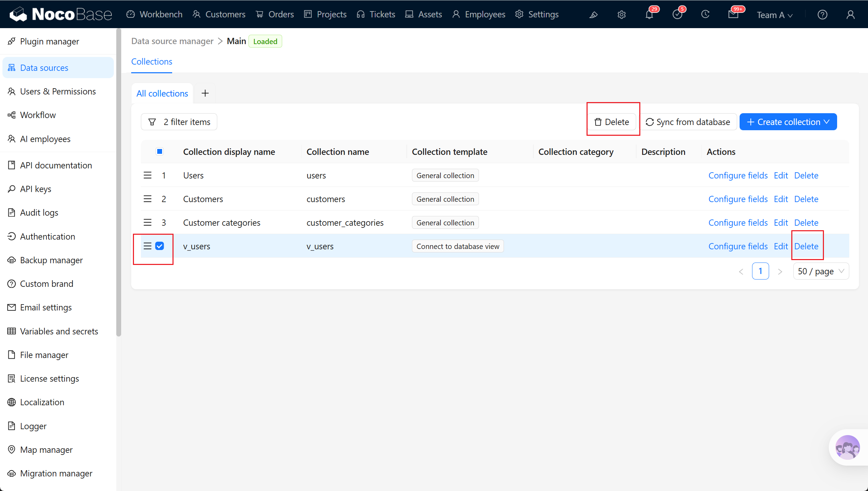Click Sync from database button
The width and height of the screenshot is (868, 491).
pos(688,122)
